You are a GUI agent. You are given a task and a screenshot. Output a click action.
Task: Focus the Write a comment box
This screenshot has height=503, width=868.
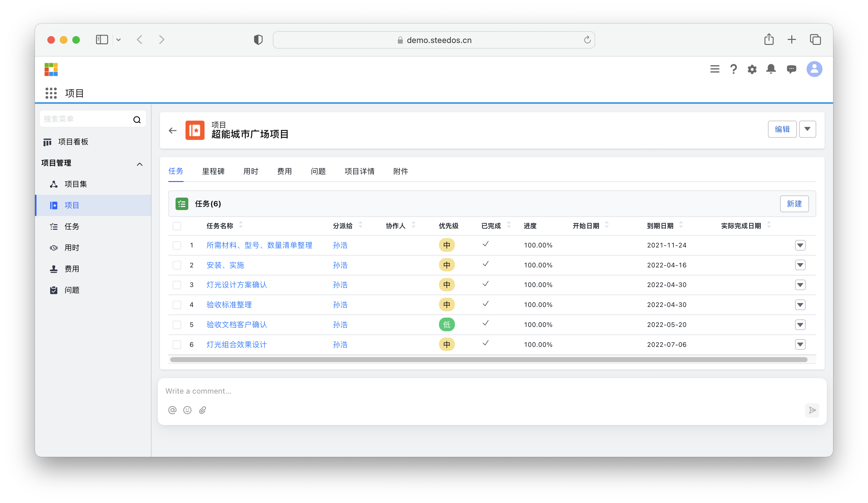click(491, 391)
